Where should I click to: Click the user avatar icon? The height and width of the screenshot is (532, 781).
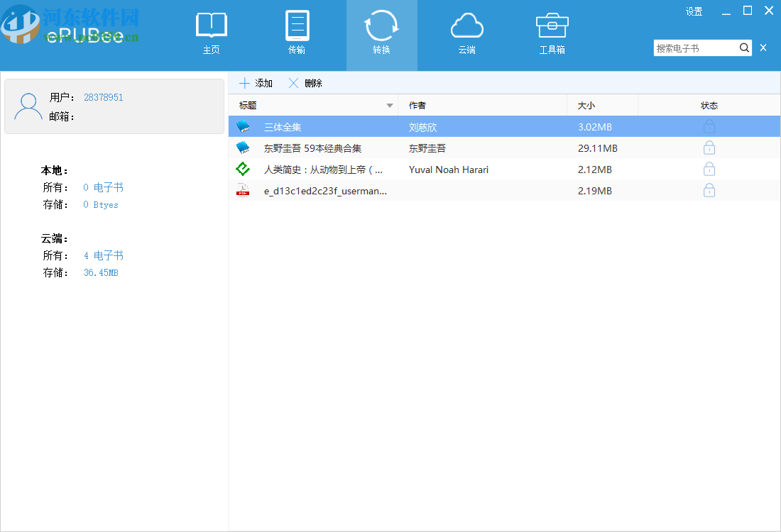pyautogui.click(x=28, y=106)
